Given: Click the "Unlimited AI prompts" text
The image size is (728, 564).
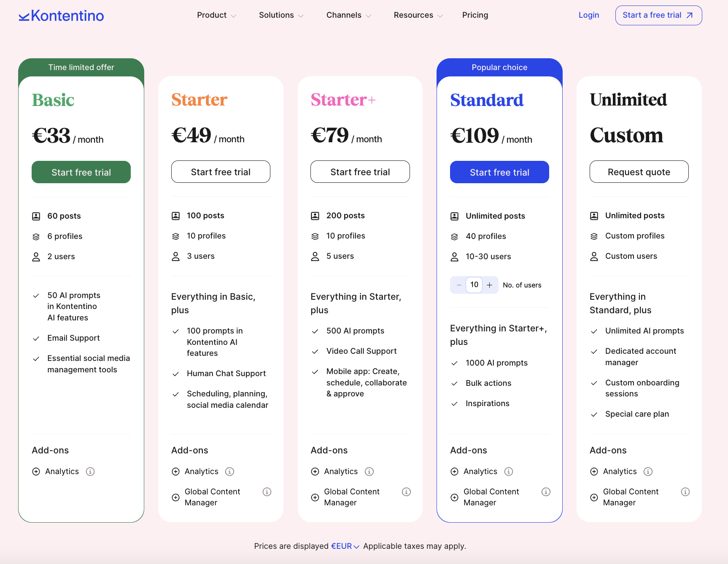Looking at the screenshot, I should (x=644, y=331).
